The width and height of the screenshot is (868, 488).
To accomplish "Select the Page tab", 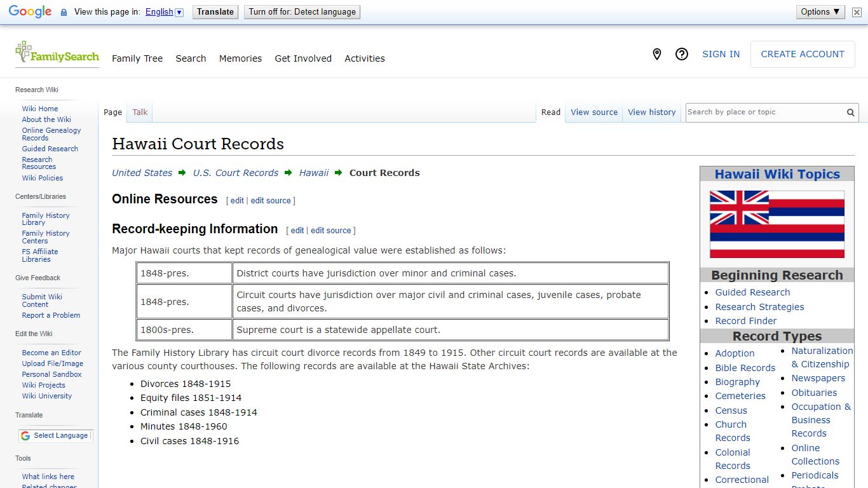I will coord(112,112).
